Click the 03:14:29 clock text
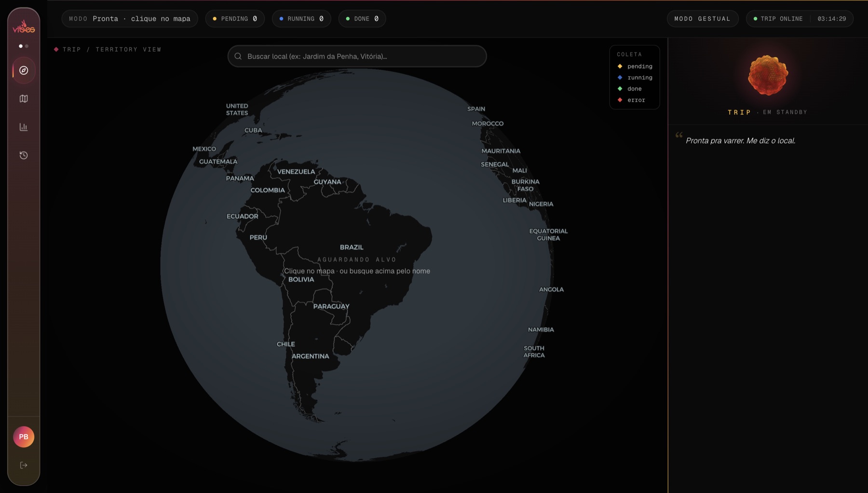868x493 pixels. pyautogui.click(x=832, y=19)
